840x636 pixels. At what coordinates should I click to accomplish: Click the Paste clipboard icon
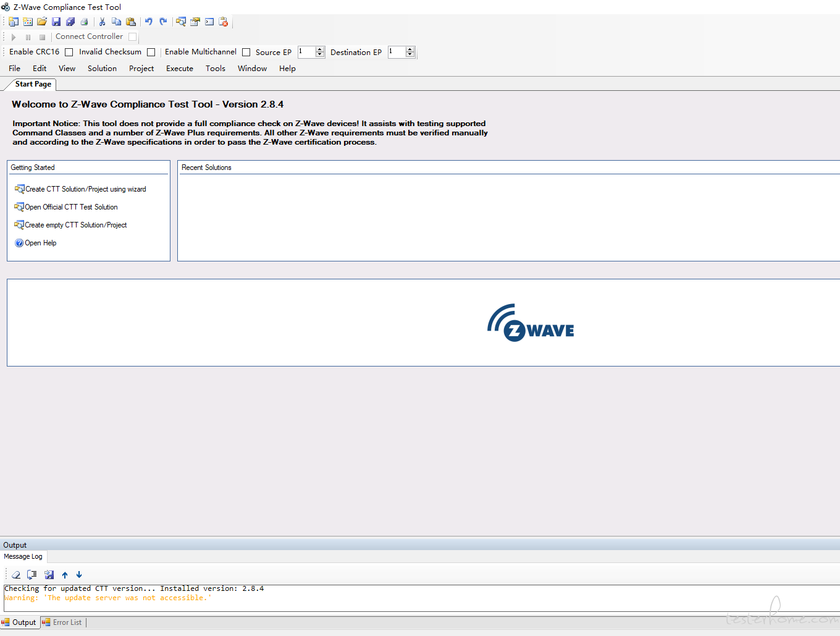pyautogui.click(x=131, y=22)
